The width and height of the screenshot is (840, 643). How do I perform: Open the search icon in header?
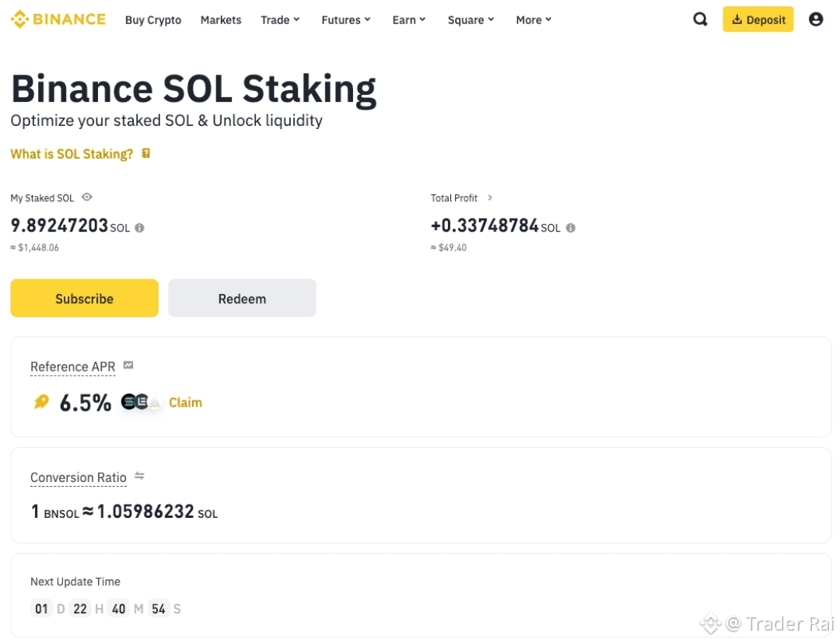pos(700,19)
